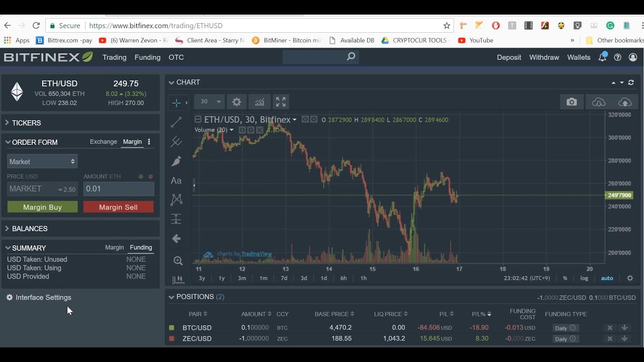The height and width of the screenshot is (362, 644).
Task: Select the brush drawing tool
Action: [176, 161]
